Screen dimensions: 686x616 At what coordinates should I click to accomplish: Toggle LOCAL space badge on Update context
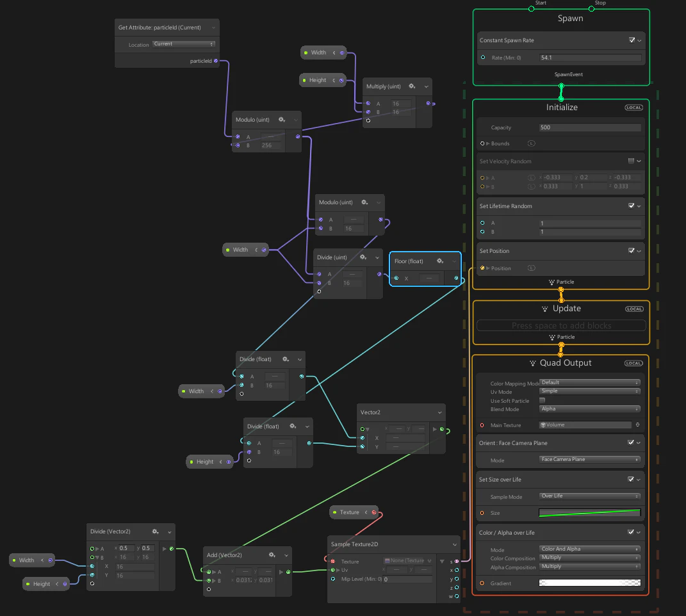tap(634, 309)
